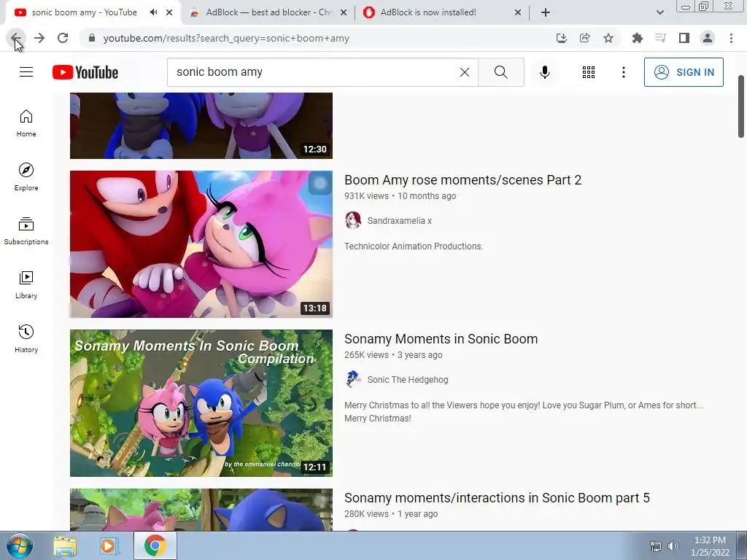747x560 pixels.
Task: Open the Chrome profile avatar
Action: tap(708, 38)
